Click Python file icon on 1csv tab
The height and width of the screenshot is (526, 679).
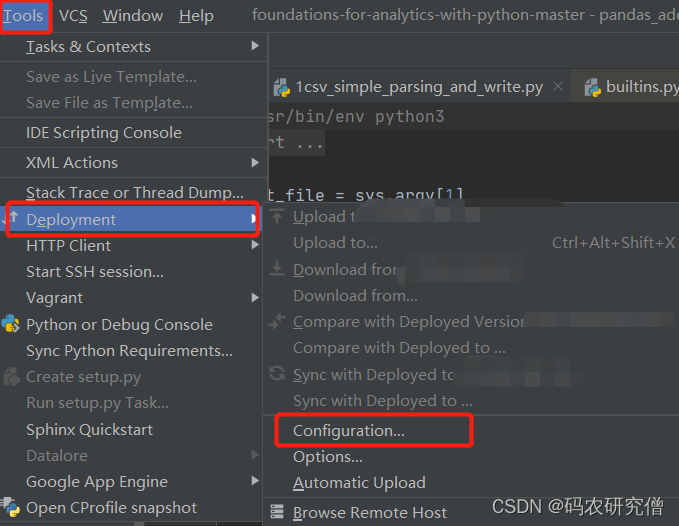click(282, 87)
